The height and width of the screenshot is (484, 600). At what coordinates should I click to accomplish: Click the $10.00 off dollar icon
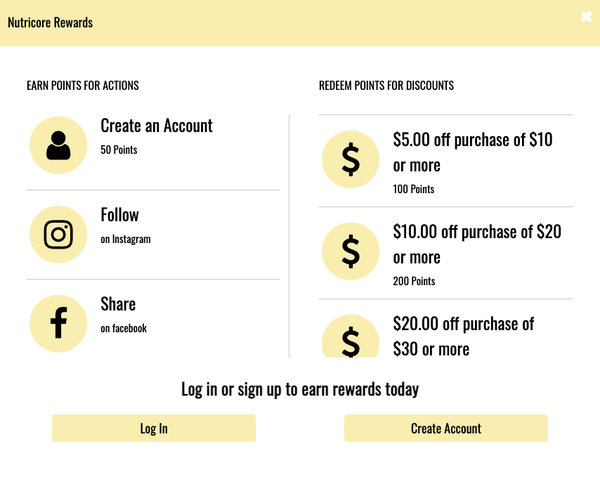tap(350, 251)
